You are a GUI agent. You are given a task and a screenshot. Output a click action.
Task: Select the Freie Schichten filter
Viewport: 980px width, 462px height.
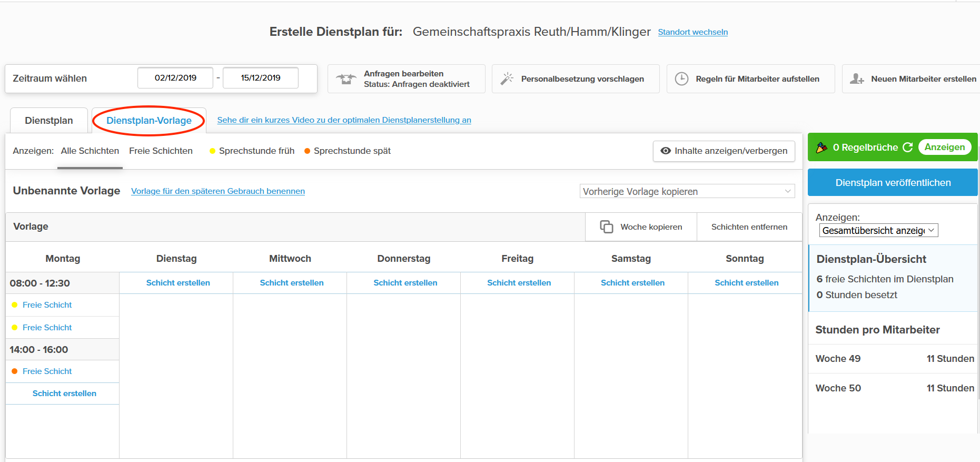coord(161,151)
